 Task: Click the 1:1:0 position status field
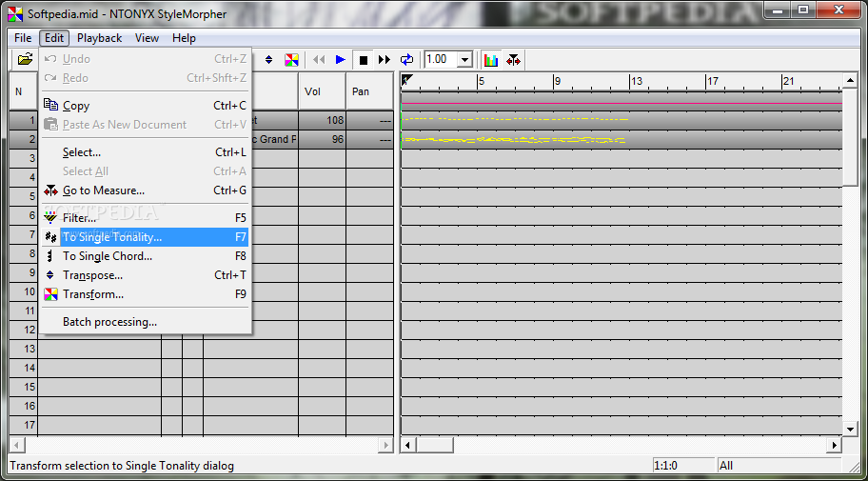[x=683, y=466]
